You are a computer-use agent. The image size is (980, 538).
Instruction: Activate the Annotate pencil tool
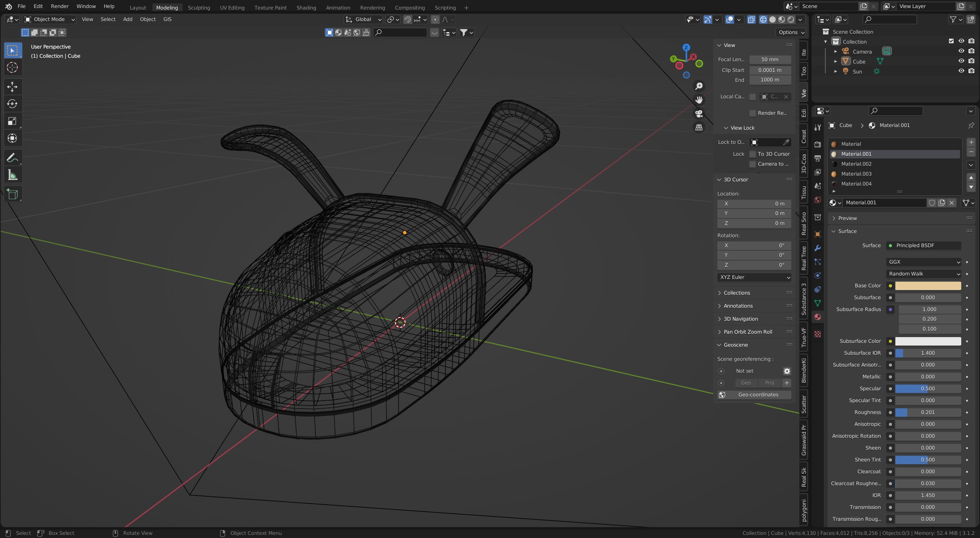[12, 158]
